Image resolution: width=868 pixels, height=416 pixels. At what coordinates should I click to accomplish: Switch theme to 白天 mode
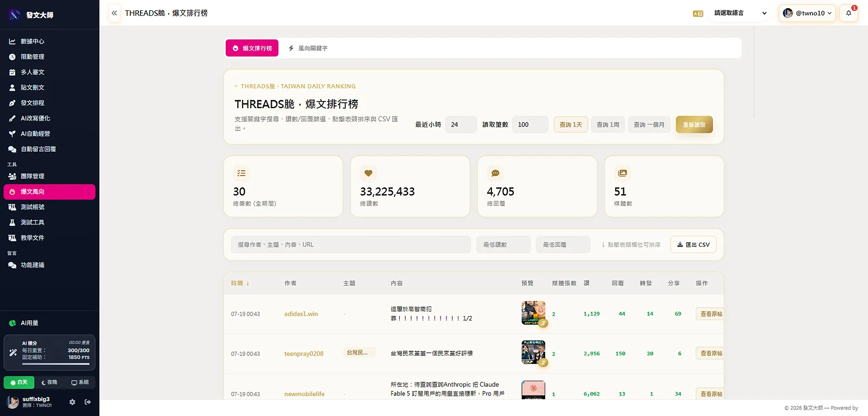[x=19, y=382]
